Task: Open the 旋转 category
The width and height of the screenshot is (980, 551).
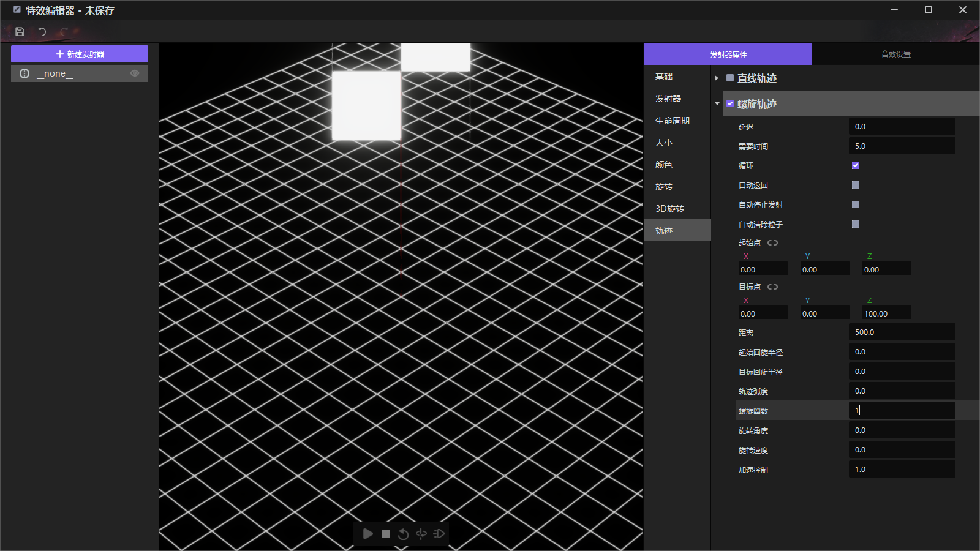Action: (x=677, y=187)
